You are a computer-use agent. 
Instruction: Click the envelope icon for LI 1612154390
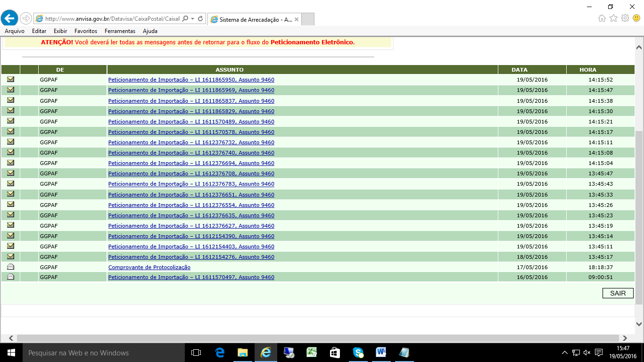[10, 235]
